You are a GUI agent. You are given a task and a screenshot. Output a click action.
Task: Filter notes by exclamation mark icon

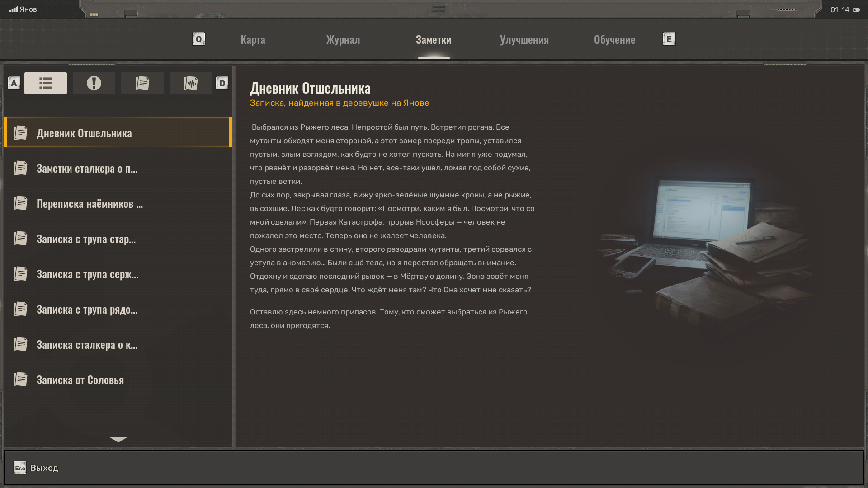(x=94, y=83)
